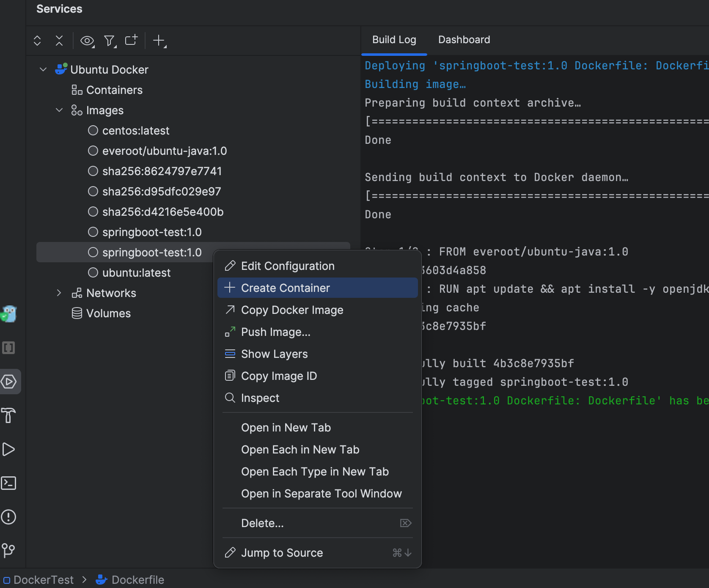Image resolution: width=709 pixels, height=588 pixels.
Task: Open the View Options eye icon
Action: point(87,41)
